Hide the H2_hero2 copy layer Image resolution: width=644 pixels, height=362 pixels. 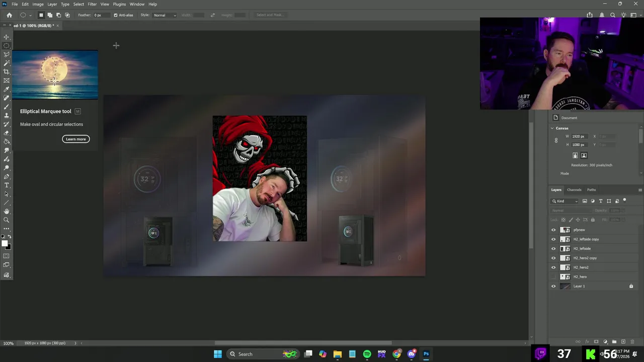tap(553, 258)
